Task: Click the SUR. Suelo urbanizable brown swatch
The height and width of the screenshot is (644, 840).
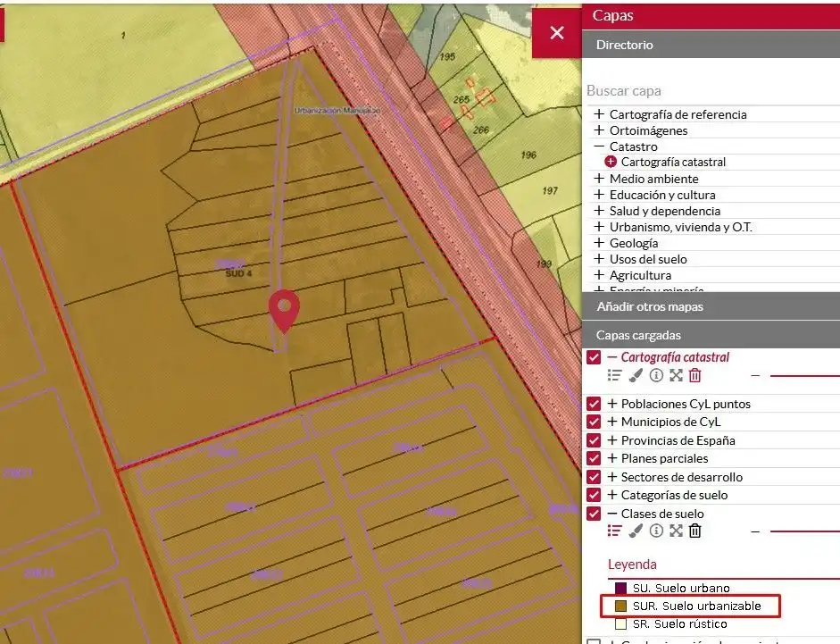Action: tap(621, 606)
